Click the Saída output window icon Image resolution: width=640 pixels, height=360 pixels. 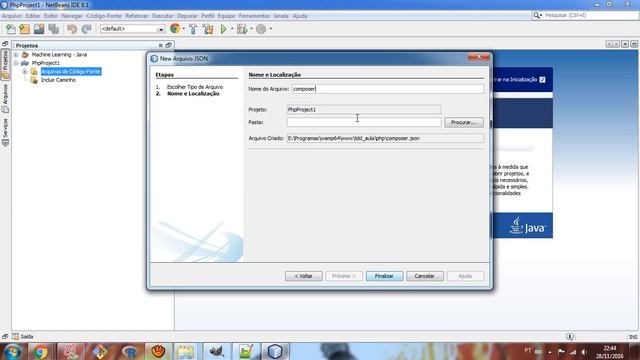16,336
